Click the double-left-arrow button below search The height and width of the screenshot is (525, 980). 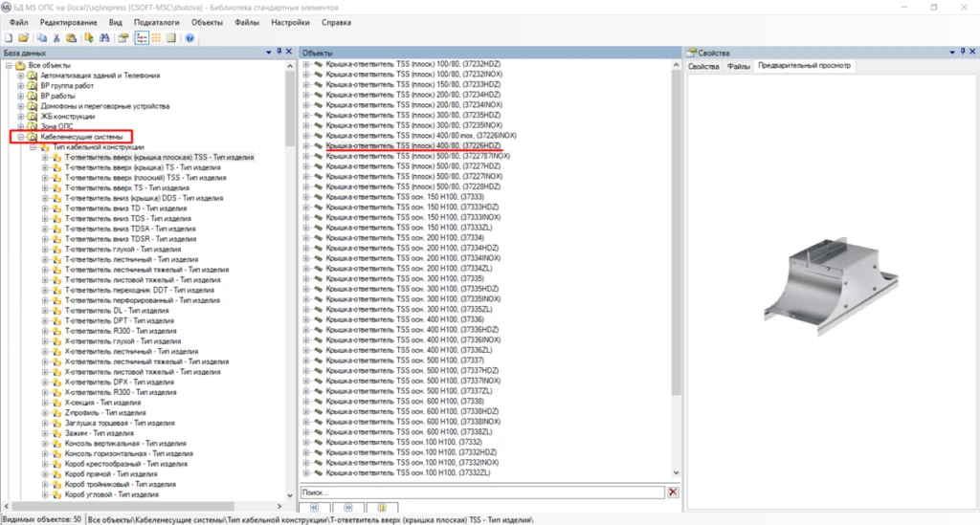(315, 508)
